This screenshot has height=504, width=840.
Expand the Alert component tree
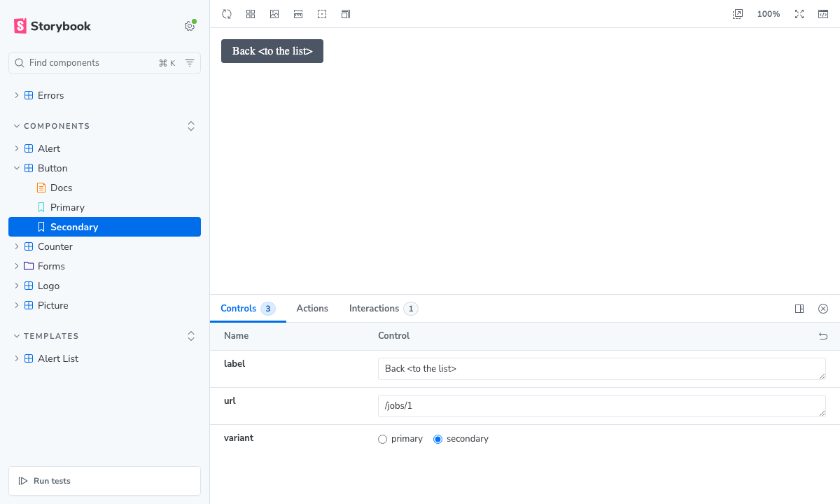coord(104,148)
